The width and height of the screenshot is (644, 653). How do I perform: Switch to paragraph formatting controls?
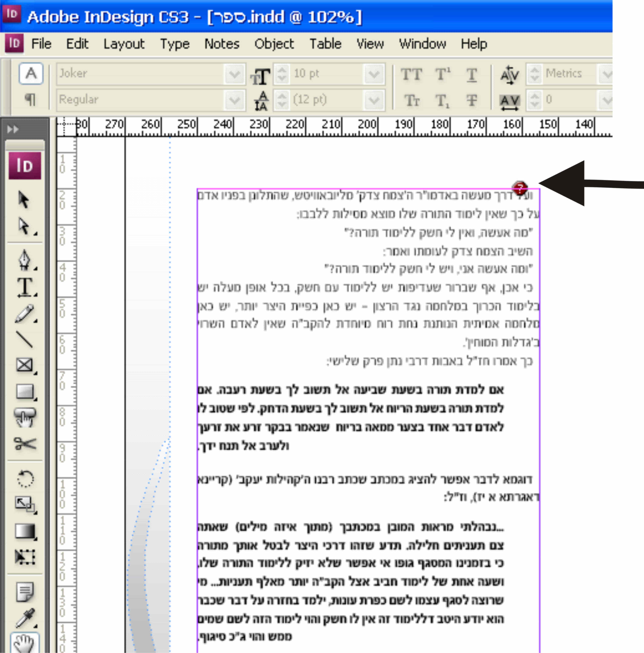point(30,99)
